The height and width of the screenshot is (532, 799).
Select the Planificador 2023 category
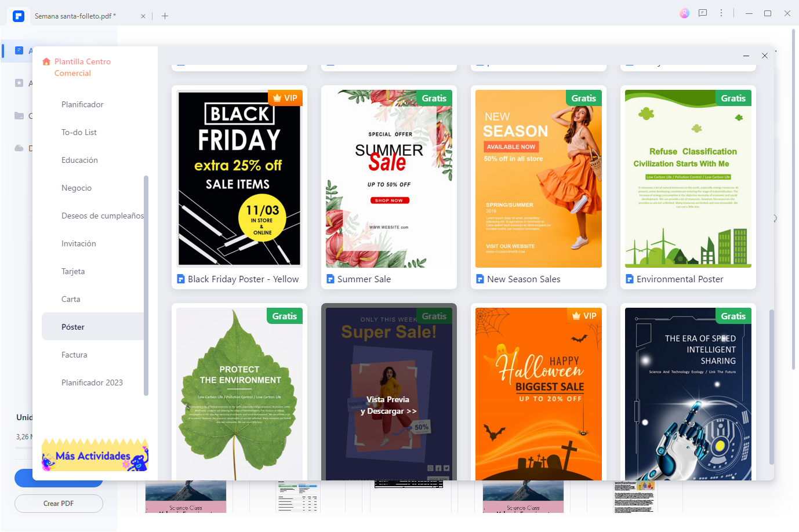tap(92, 382)
